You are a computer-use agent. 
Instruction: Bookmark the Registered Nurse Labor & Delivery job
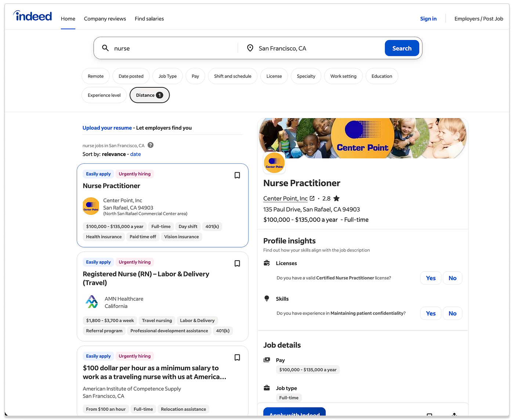point(237,264)
